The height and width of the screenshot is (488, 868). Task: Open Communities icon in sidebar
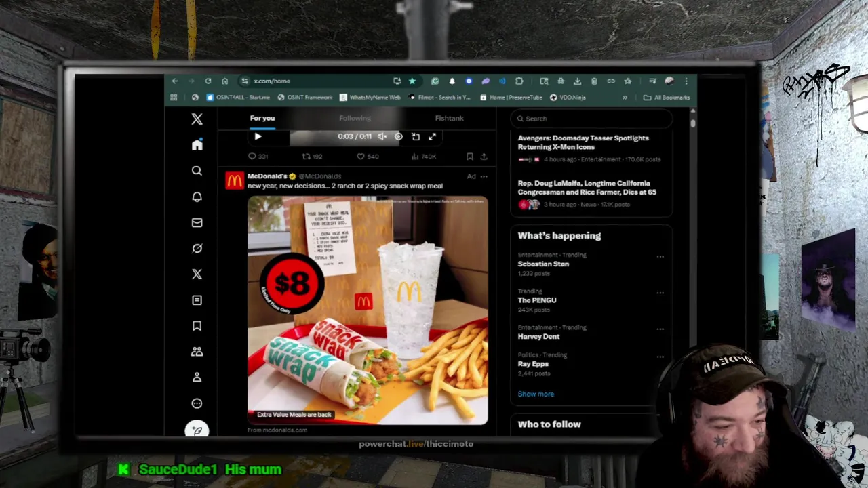[x=197, y=352]
